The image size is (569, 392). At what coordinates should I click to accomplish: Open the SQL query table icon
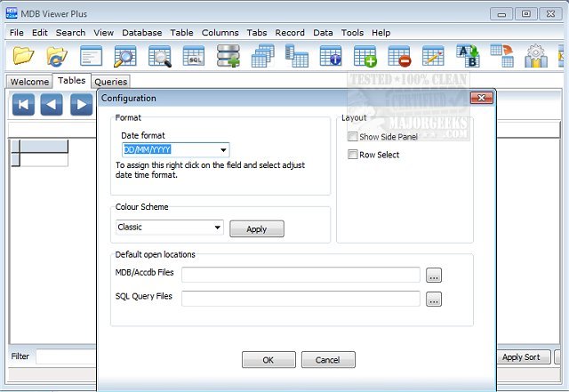[194, 56]
